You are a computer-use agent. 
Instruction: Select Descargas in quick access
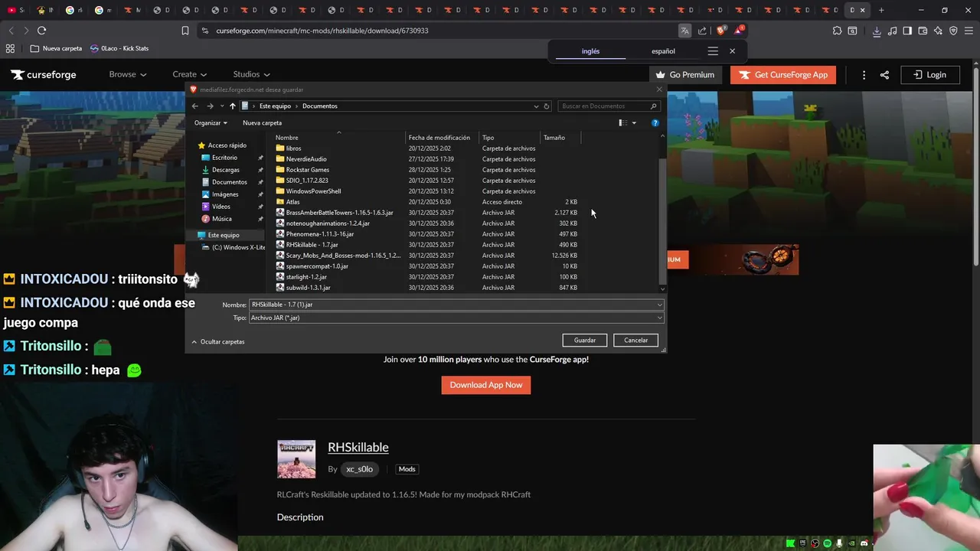coord(225,170)
